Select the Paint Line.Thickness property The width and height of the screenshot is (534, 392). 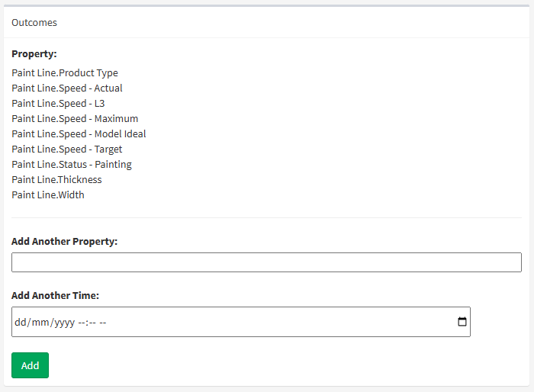(56, 180)
